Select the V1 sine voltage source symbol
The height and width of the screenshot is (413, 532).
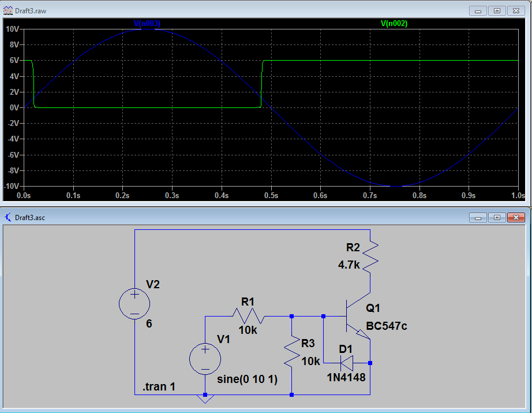tap(205, 359)
